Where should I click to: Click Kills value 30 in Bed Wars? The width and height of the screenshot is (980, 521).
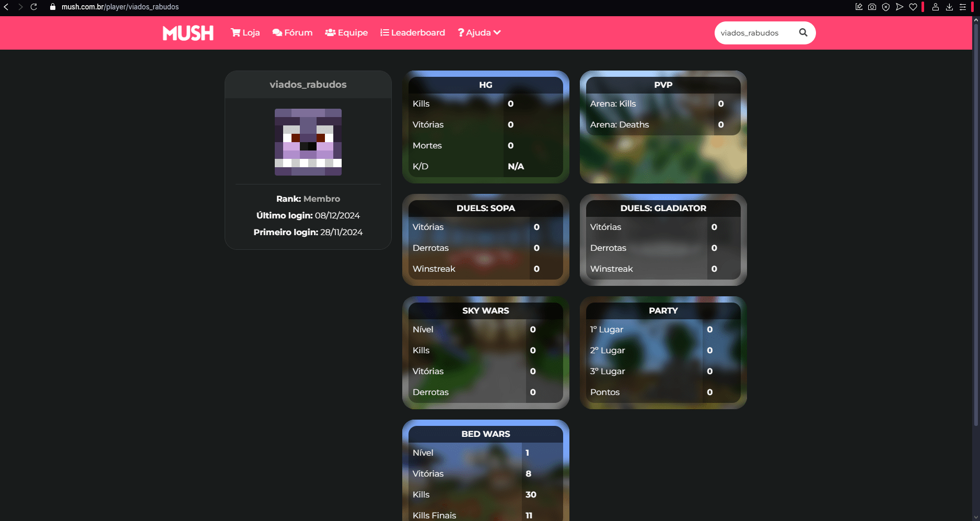pos(531,494)
